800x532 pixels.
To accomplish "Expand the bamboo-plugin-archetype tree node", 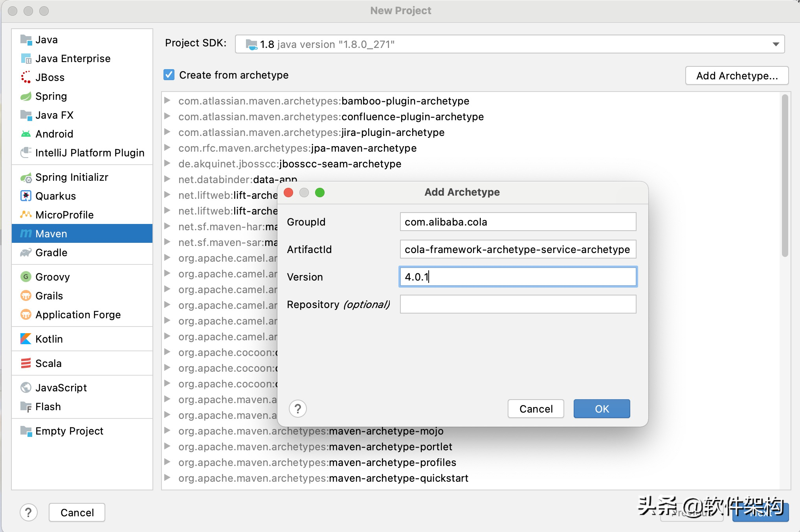I will [x=167, y=101].
